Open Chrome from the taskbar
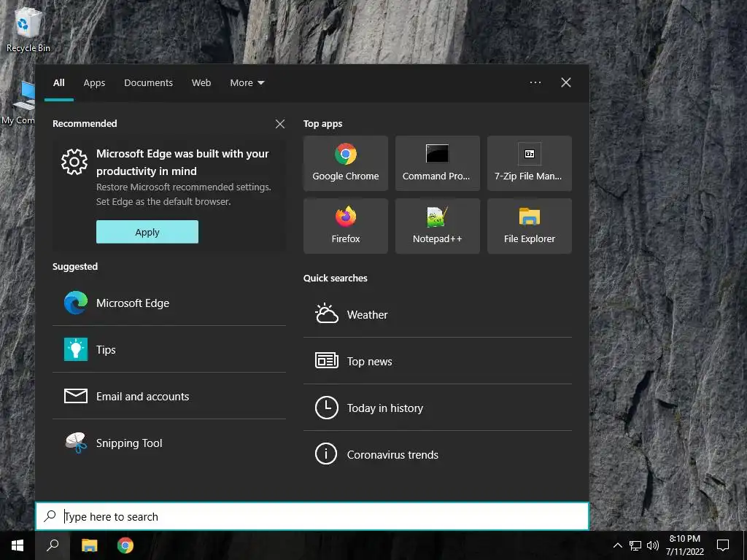 click(x=125, y=545)
